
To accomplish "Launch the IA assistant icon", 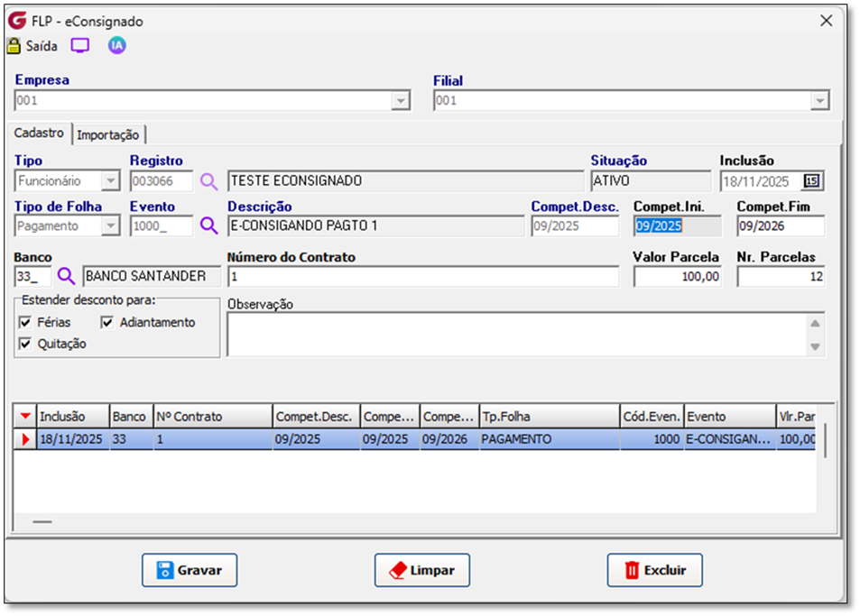I will 116,45.
